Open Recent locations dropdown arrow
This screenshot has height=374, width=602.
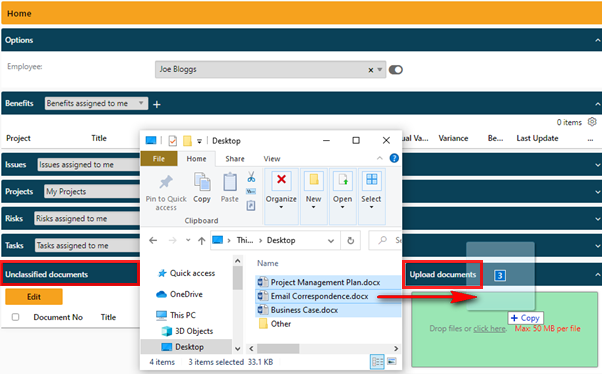click(x=188, y=240)
